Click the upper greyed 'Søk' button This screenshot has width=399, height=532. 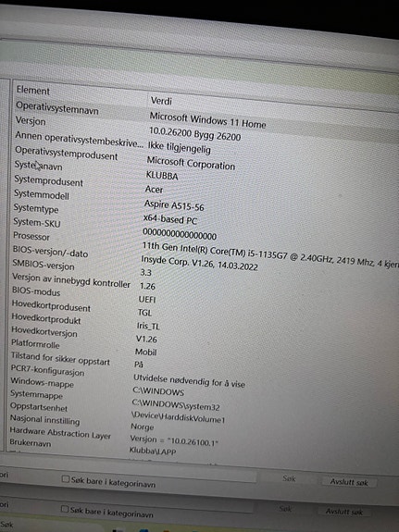click(289, 478)
